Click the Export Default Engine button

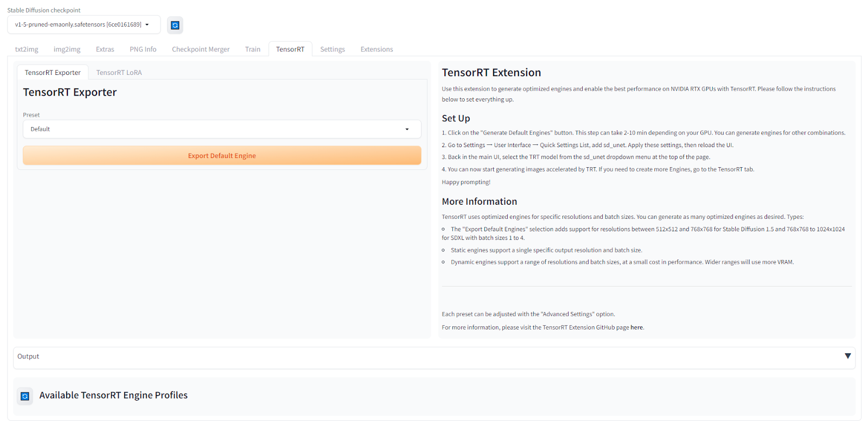click(222, 156)
